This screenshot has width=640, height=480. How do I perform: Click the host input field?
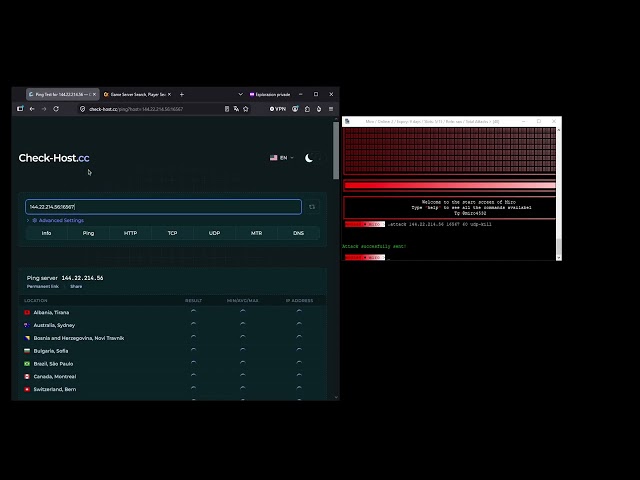(163, 207)
